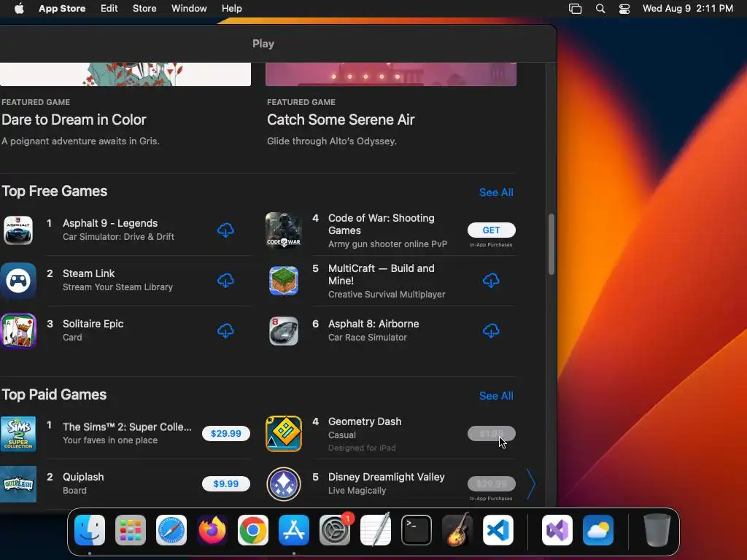Select 'Asphalt 8: Airborne' title text
Image resolution: width=747 pixels, height=560 pixels.
(373, 324)
